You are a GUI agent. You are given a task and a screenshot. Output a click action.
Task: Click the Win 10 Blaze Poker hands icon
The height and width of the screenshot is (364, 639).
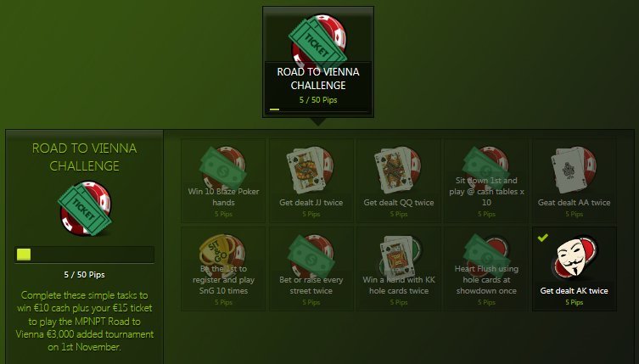[x=223, y=167]
